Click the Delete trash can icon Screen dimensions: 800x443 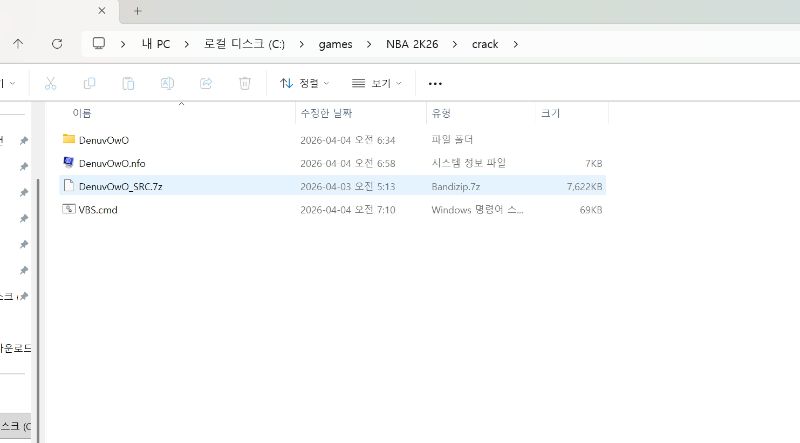pos(245,83)
